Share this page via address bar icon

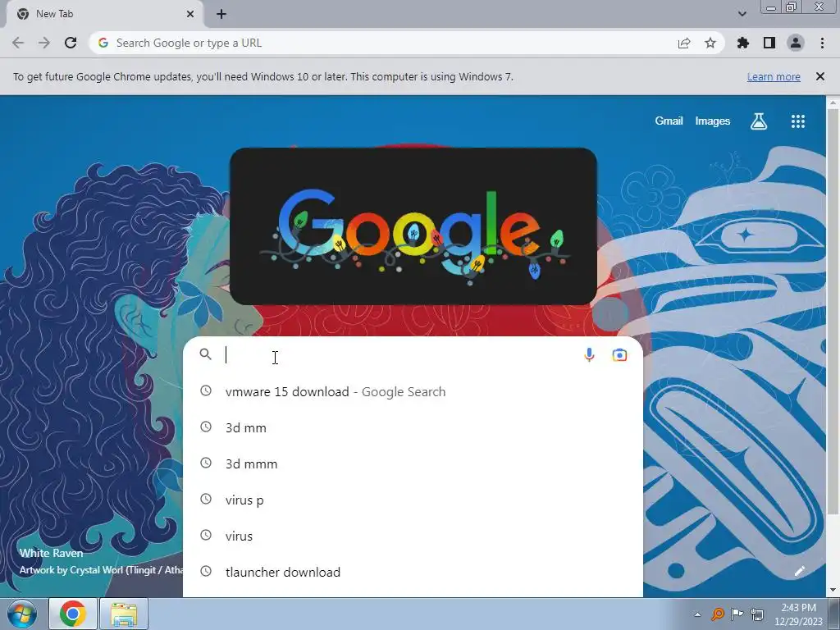pos(684,43)
